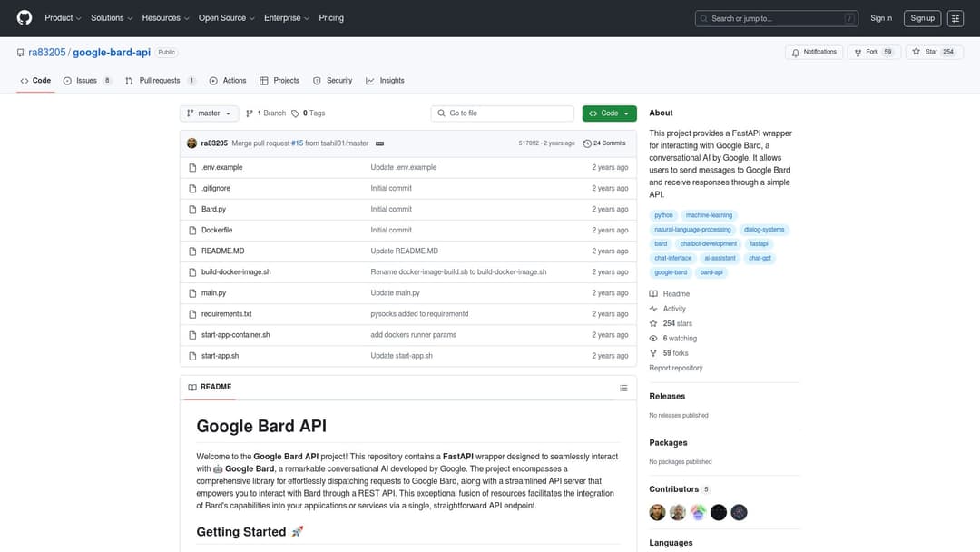Open the .env.example file

(222, 168)
